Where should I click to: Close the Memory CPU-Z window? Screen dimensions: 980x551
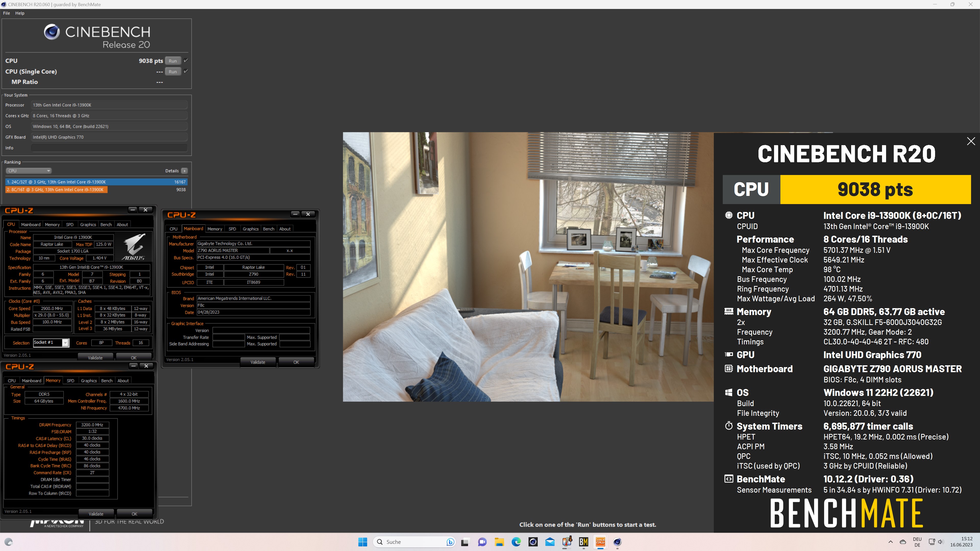pyautogui.click(x=146, y=366)
